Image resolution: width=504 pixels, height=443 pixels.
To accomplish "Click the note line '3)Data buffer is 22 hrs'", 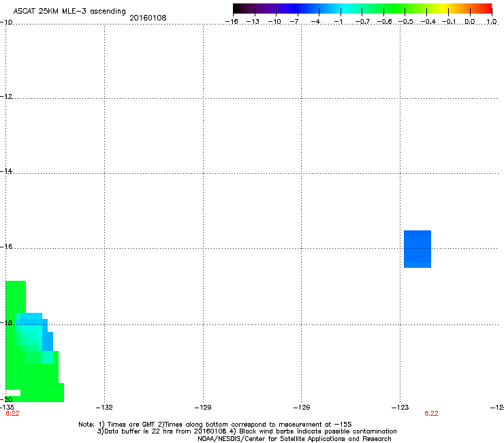I will coord(247,431).
